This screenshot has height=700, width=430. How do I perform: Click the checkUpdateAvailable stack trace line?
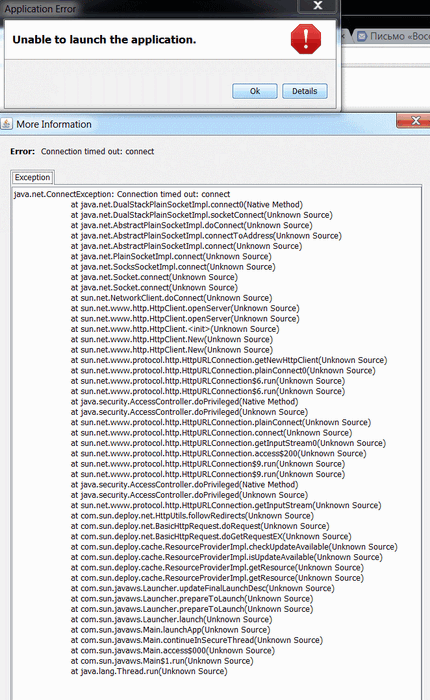tap(234, 547)
